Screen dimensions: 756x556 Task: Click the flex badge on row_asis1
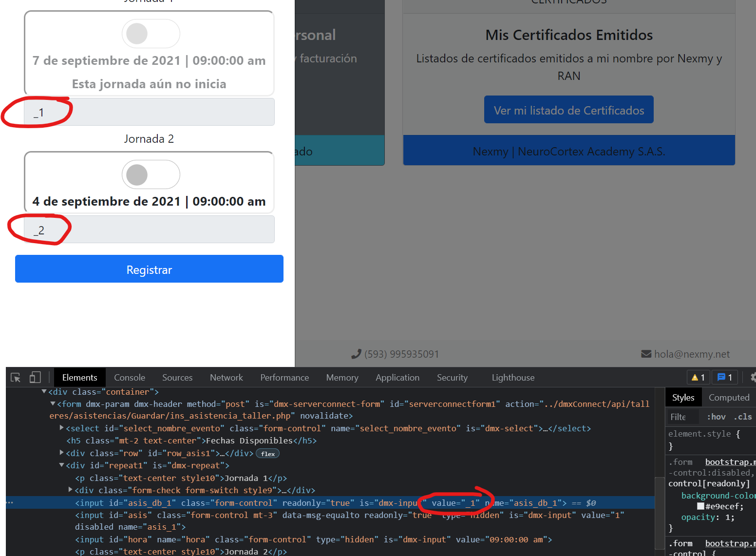coord(267,454)
